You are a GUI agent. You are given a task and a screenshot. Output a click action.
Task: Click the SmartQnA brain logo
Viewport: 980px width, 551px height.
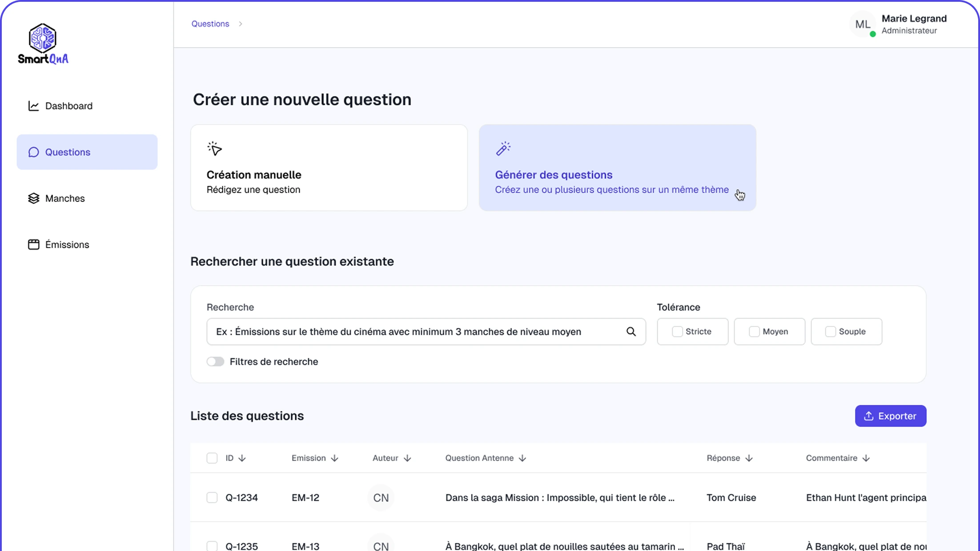43,38
